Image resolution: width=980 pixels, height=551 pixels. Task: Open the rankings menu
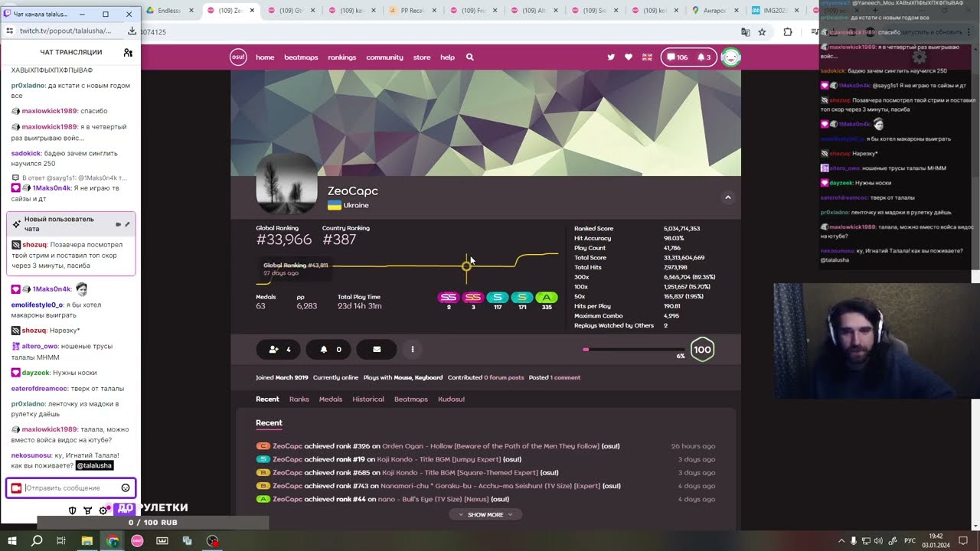click(342, 57)
